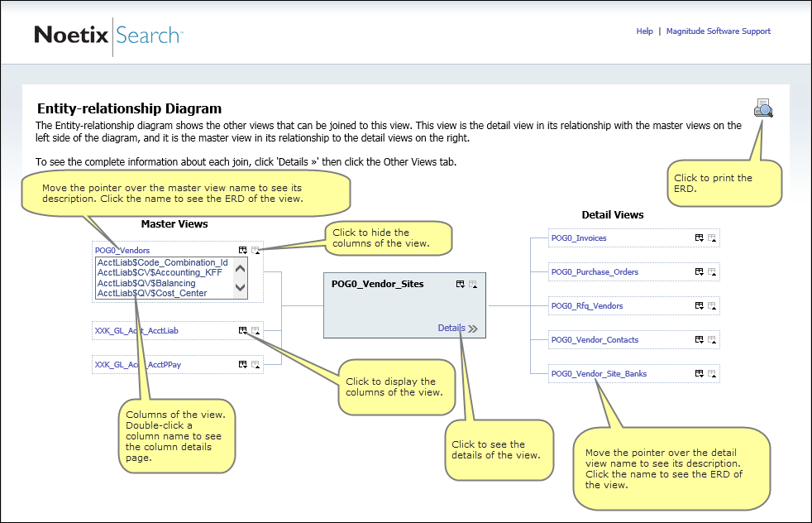
Task: Select the AcctLiab$QV$Cost_Center column
Action: (152, 294)
